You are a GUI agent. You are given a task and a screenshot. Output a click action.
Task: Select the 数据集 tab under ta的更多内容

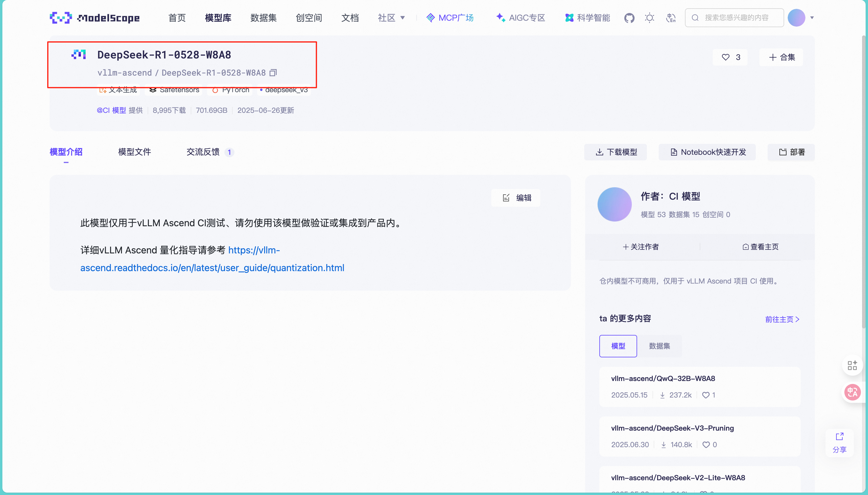pos(659,346)
